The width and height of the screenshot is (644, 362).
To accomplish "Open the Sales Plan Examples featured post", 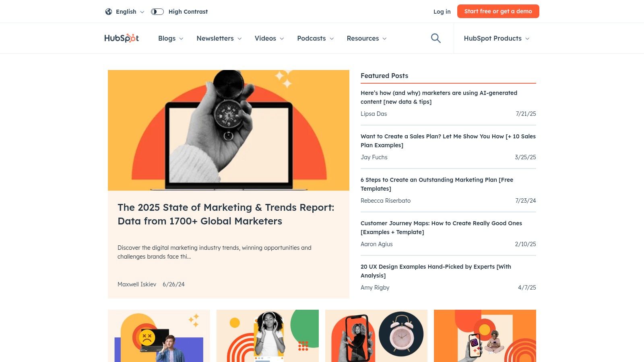I will 448,141.
